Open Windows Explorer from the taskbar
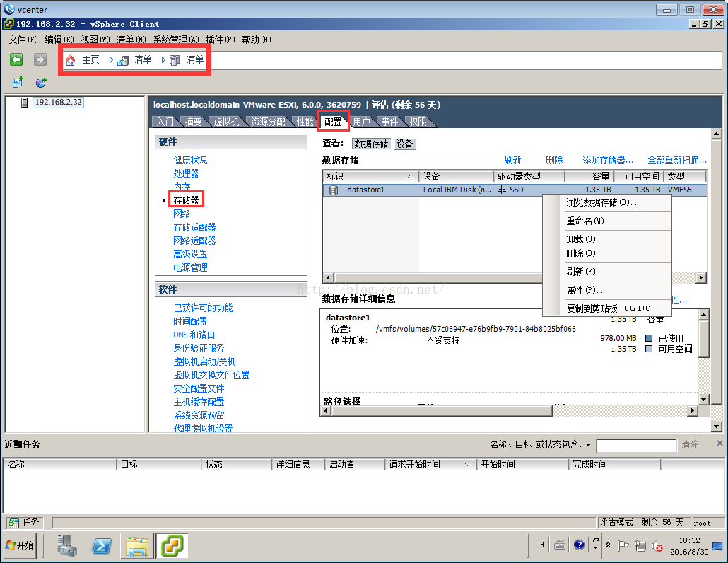 pyautogui.click(x=137, y=545)
